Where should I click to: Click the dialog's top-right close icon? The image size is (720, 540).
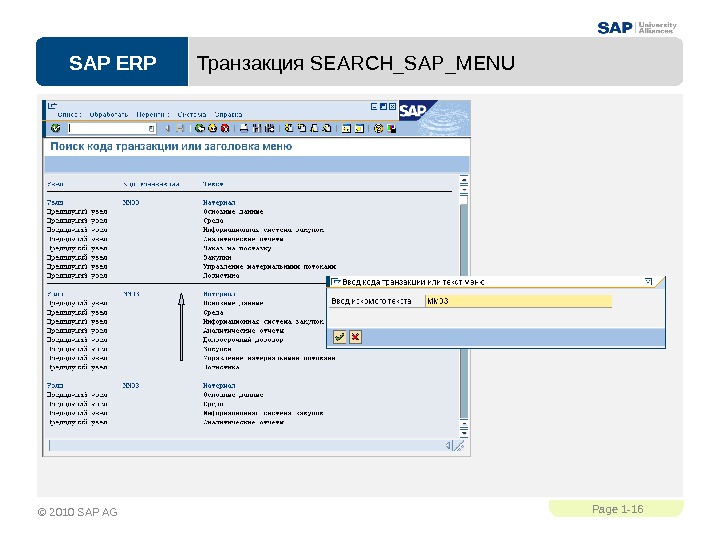coord(648,281)
